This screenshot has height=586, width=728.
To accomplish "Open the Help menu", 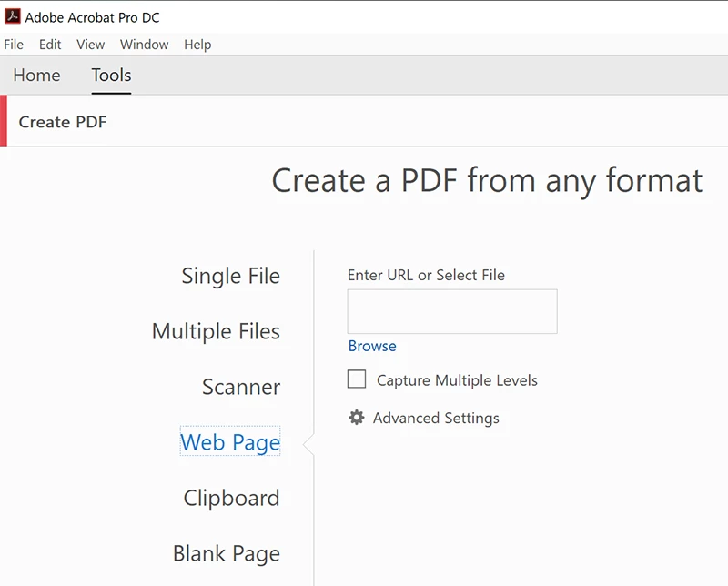I will [197, 45].
